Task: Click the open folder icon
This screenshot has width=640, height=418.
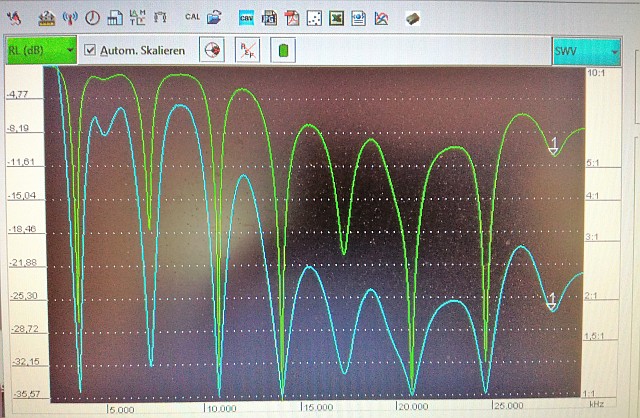Action: tap(214, 17)
